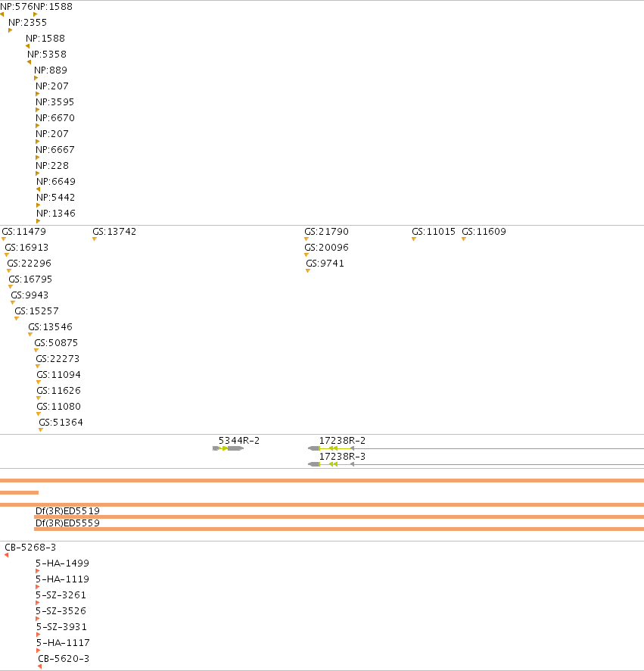Open the 17238R-2 transcript label
Image resolution: width=644 pixels, height=671 pixels.
(342, 440)
